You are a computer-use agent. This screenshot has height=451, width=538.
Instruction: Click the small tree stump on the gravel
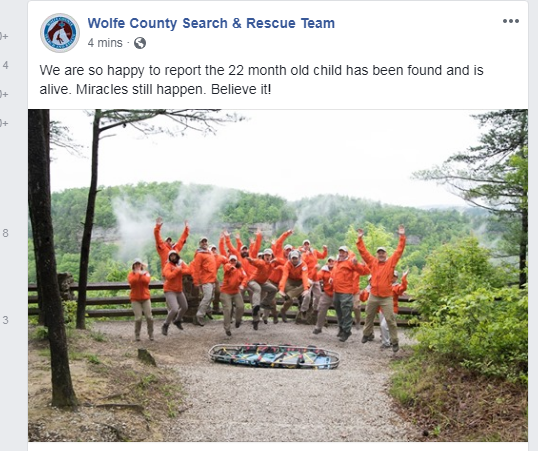coord(147,357)
